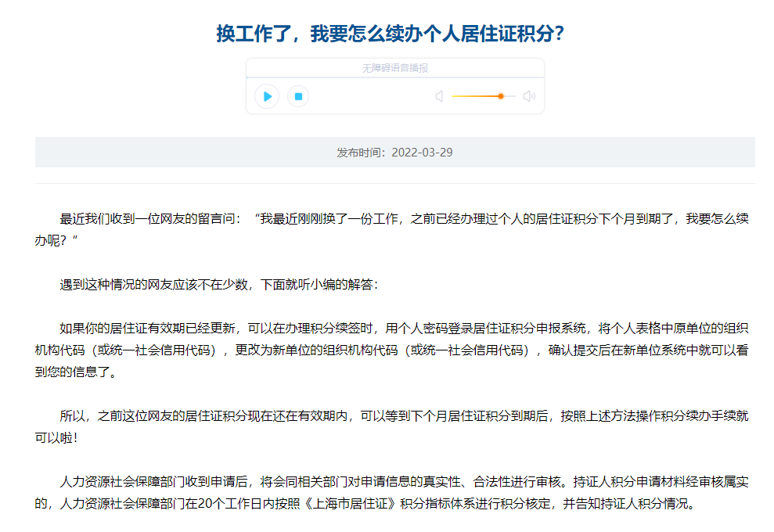774x532 pixels.
Task: Click the article title 换工作了，我要怎么续办个人居住证积分?
Action: click(x=390, y=34)
